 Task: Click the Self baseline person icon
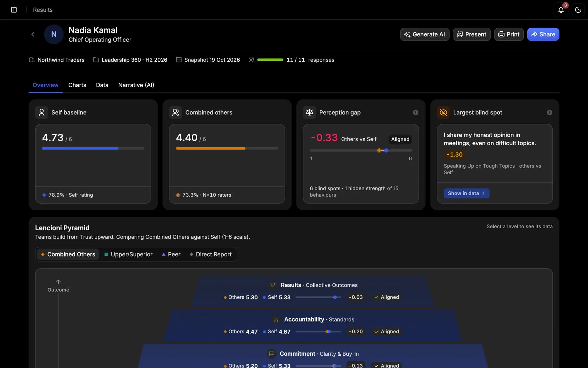pos(42,112)
